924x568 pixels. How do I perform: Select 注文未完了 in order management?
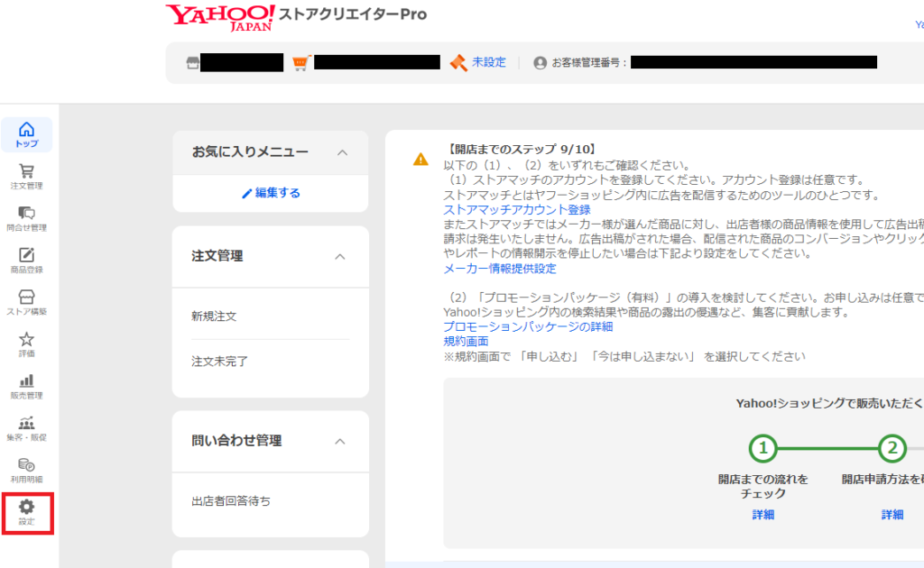point(219,362)
